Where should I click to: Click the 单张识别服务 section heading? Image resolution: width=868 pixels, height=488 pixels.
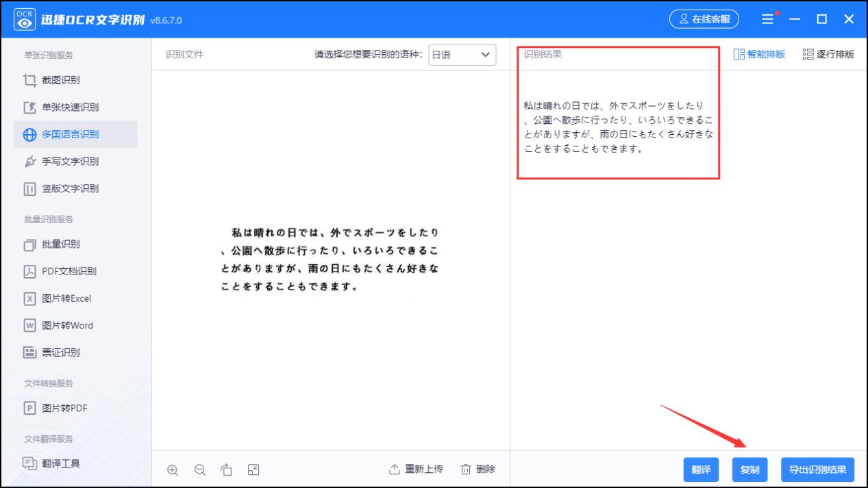pos(49,55)
